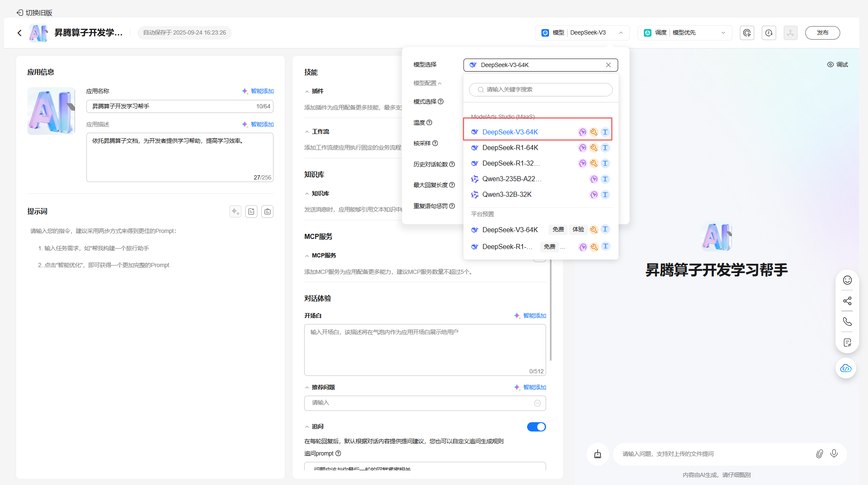Click the phone call icon in sidebar
Screen dimensions: 868x485
[x=847, y=322]
